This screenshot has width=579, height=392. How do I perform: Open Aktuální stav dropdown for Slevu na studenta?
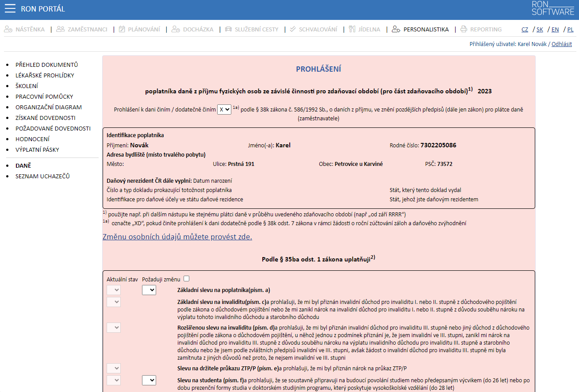(x=114, y=380)
